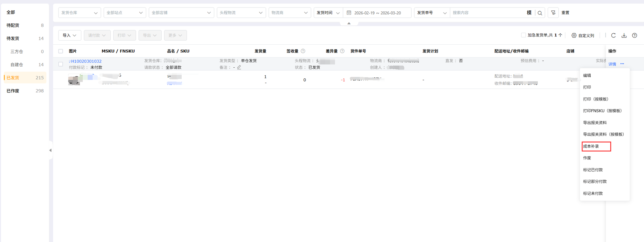The height and width of the screenshot is (242, 644).
Task: Click the 发货计划 column header
Action: (x=430, y=51)
